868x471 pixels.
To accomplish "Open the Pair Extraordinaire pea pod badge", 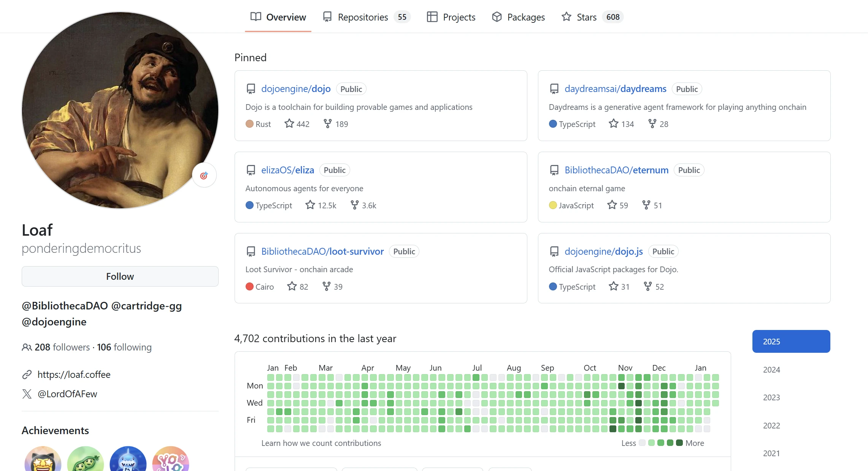I will pyautogui.click(x=86, y=461).
